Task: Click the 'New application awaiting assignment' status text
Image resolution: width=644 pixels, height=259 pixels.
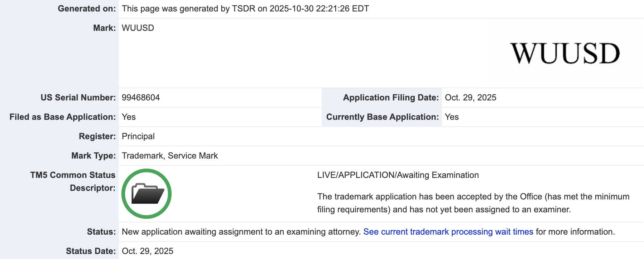Action: point(241,232)
